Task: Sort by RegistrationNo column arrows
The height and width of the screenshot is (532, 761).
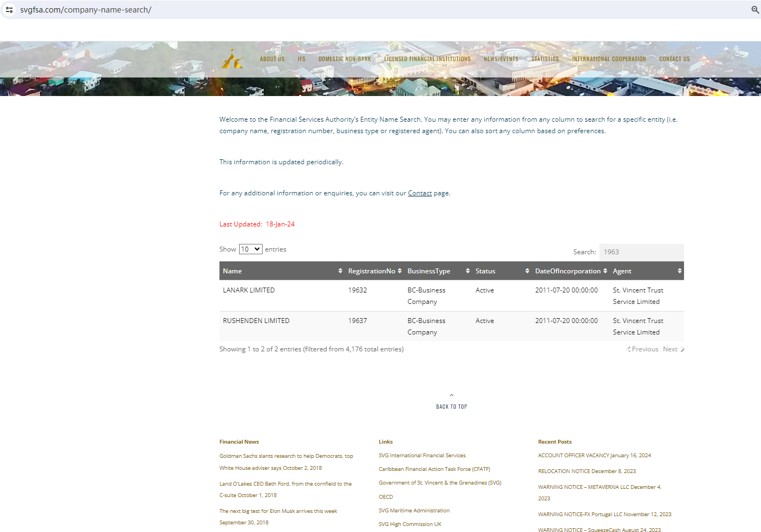Action: [x=400, y=271]
